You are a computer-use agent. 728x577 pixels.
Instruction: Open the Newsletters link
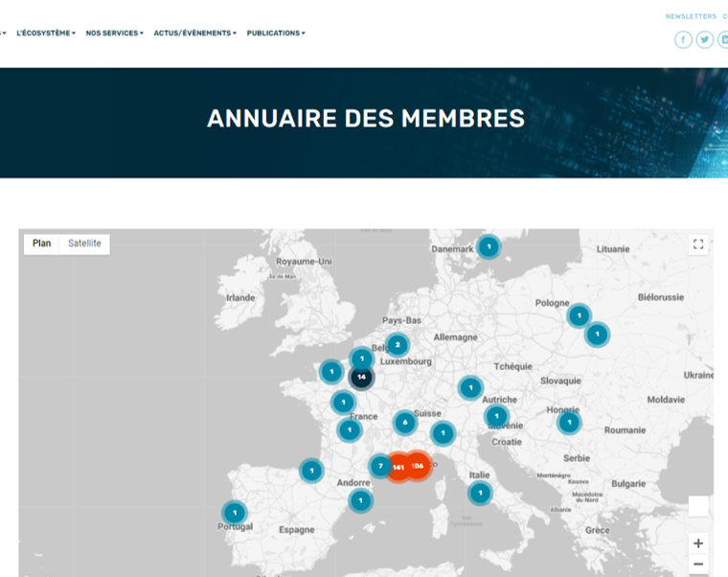(691, 16)
